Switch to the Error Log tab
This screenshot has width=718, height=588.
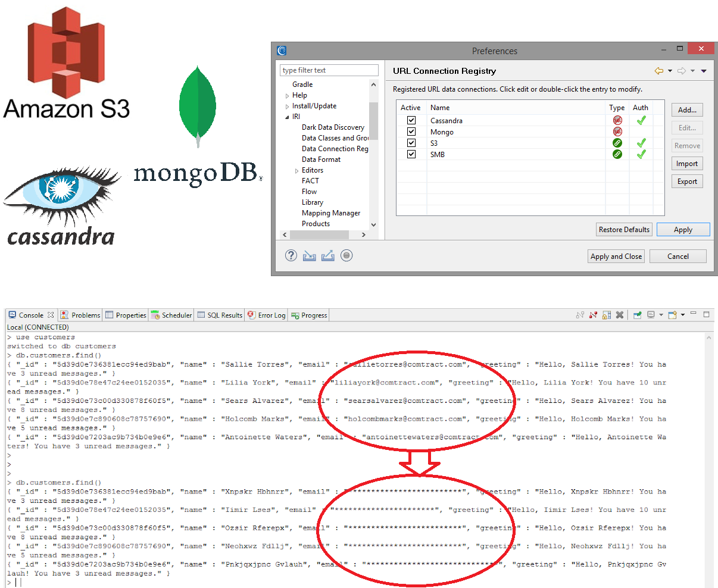267,315
